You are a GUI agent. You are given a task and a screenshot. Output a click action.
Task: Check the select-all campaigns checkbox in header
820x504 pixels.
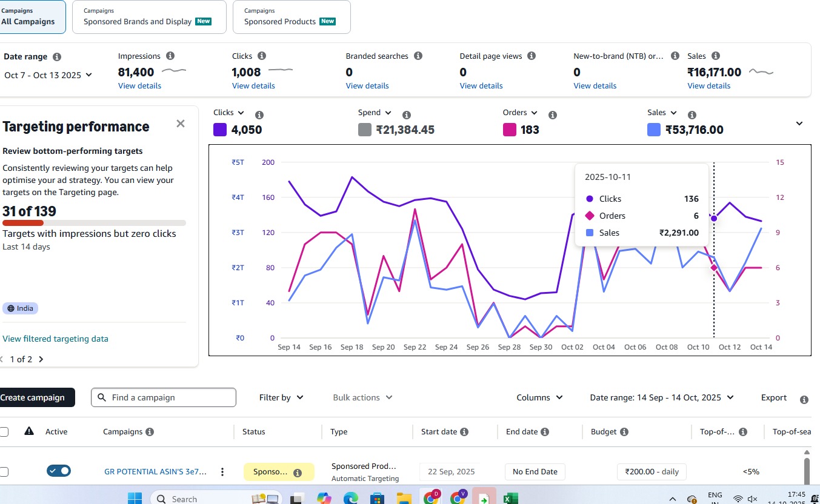click(4, 432)
